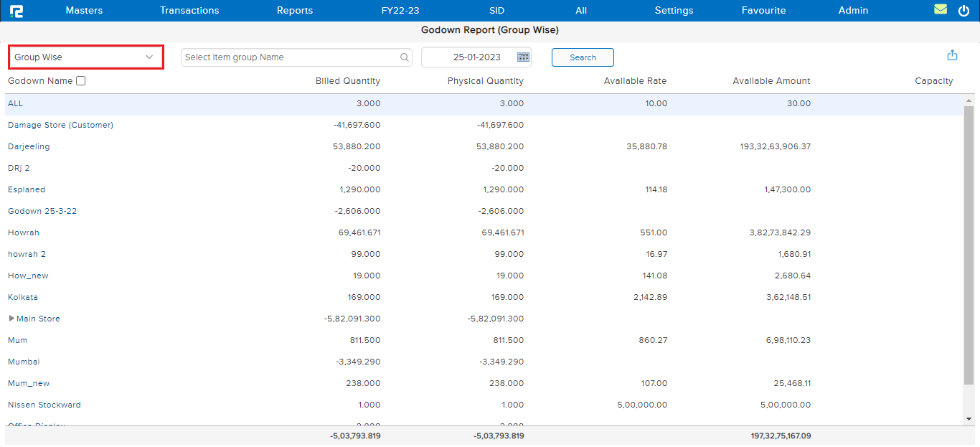980x447 pixels.
Task: Click the search magnifier icon in item group field
Action: point(405,57)
